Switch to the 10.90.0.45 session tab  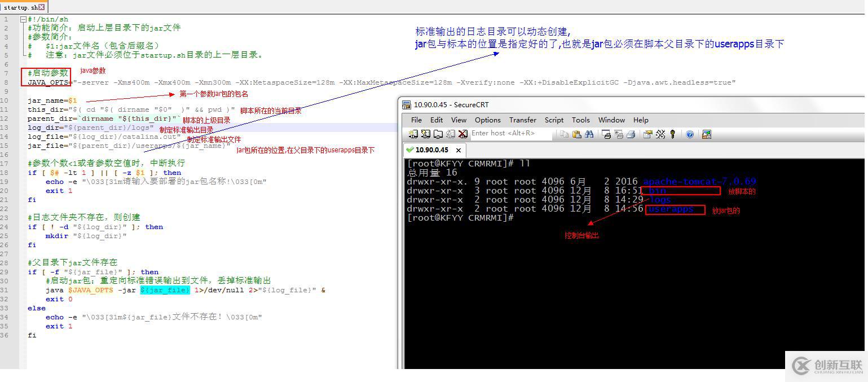coord(431,151)
